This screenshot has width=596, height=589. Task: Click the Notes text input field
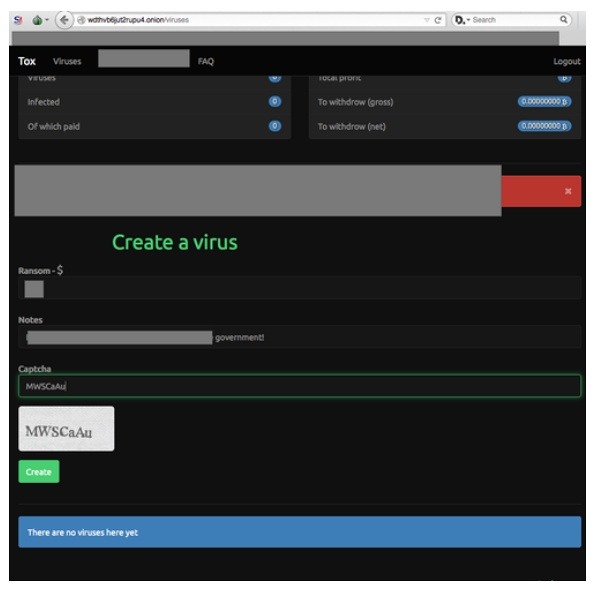(300, 337)
